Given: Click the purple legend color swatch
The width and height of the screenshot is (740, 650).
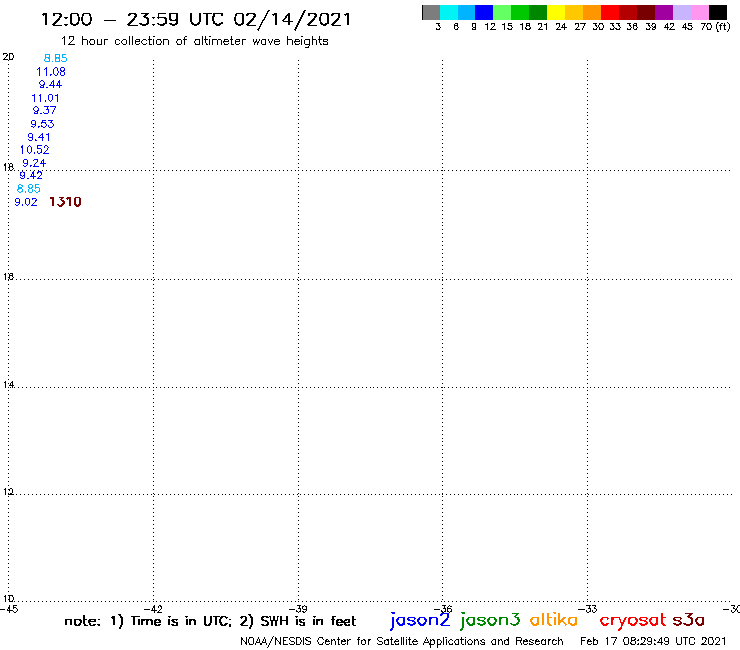Looking at the screenshot, I should pyautogui.click(x=664, y=12).
